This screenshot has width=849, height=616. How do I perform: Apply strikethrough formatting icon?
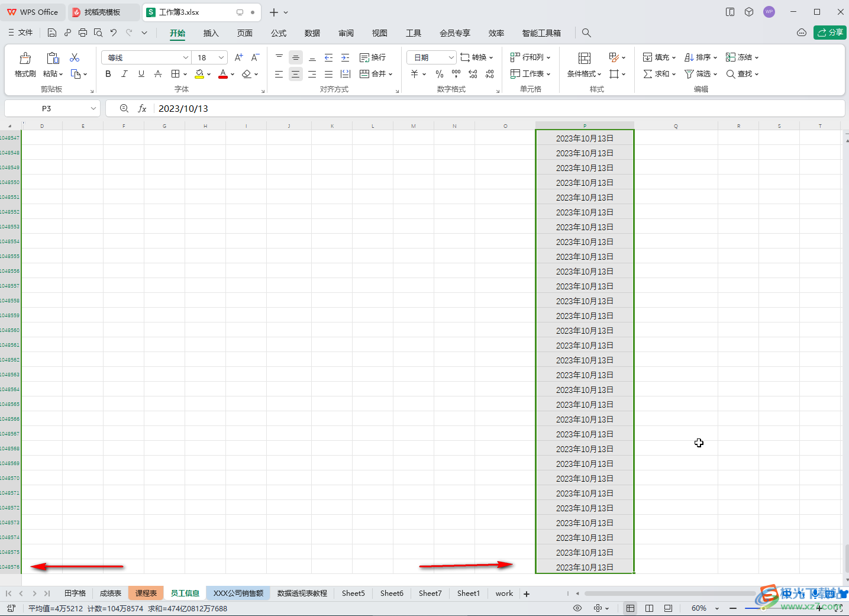(158, 74)
